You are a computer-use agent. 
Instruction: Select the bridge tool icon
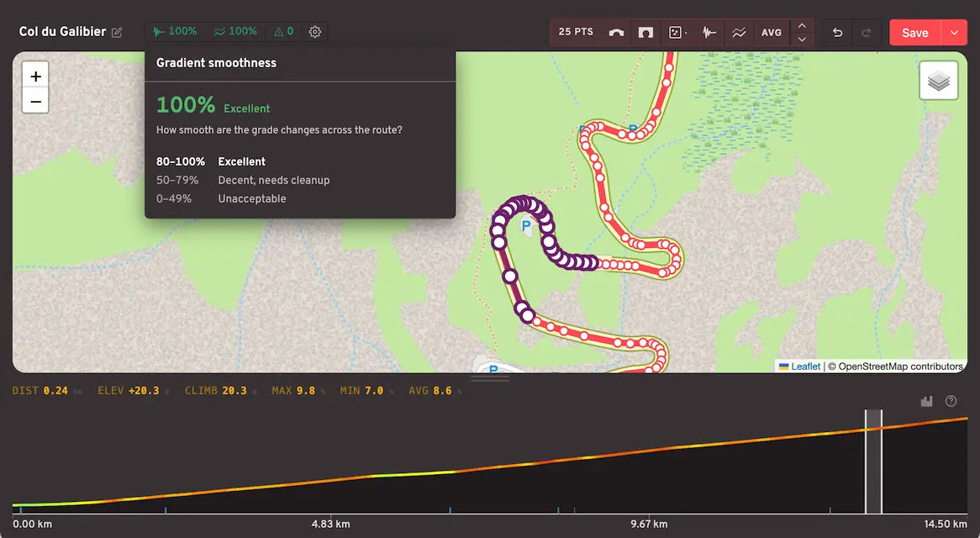[616, 33]
